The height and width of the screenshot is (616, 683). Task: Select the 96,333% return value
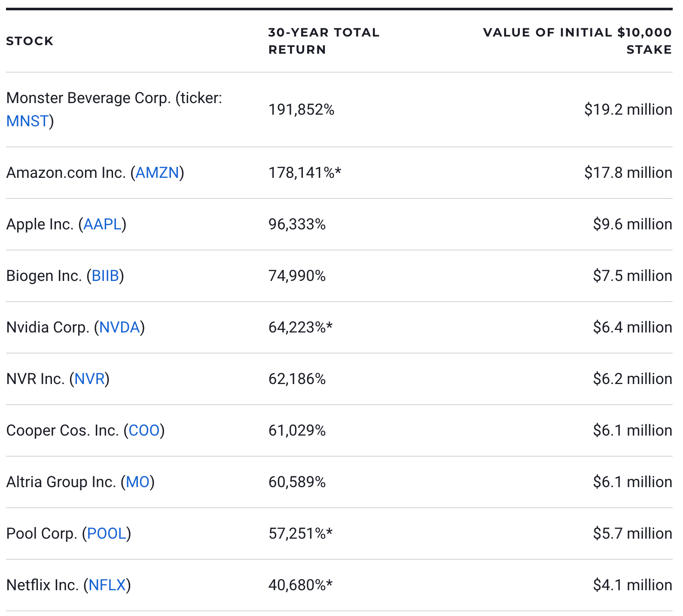297,224
